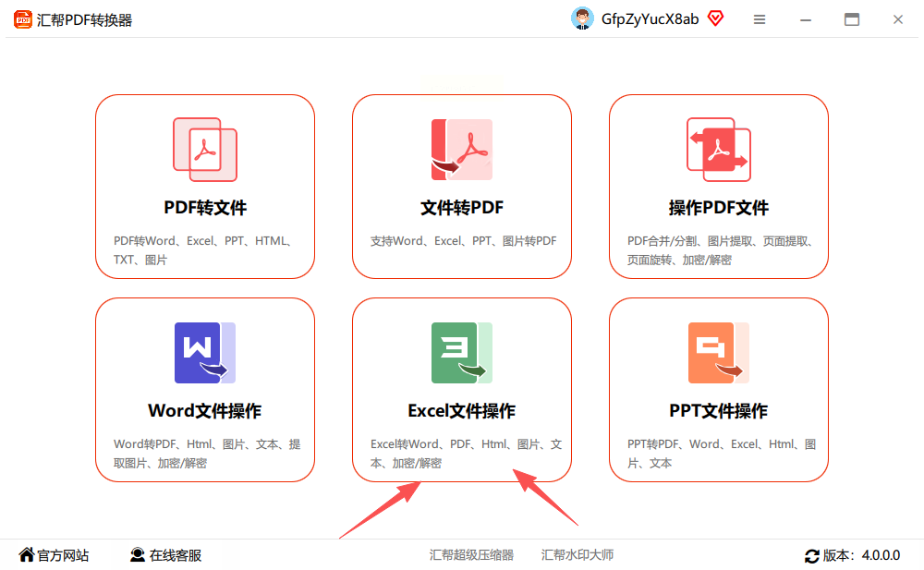The width and height of the screenshot is (924, 570).
Task: Contact 在线客服 support
Action: coord(165,555)
